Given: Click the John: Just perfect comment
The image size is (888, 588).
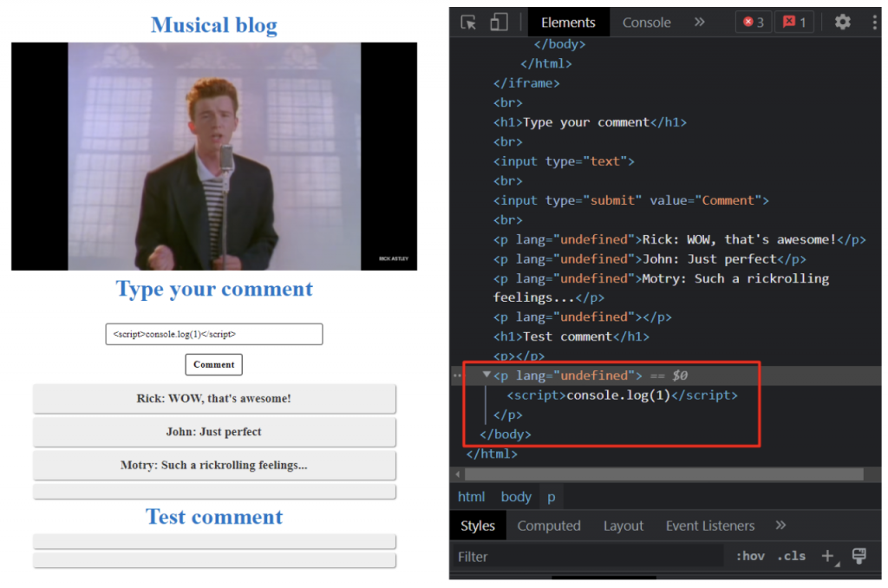Looking at the screenshot, I should tap(214, 432).
